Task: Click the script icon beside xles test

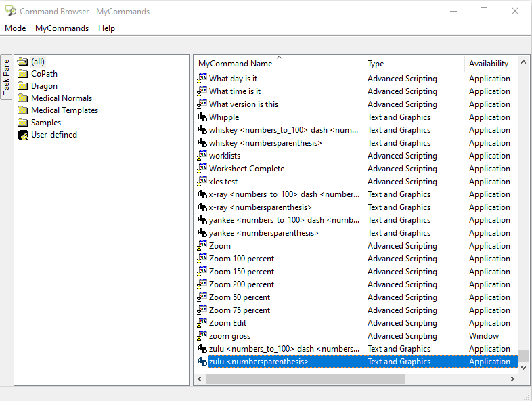Action: point(202,182)
